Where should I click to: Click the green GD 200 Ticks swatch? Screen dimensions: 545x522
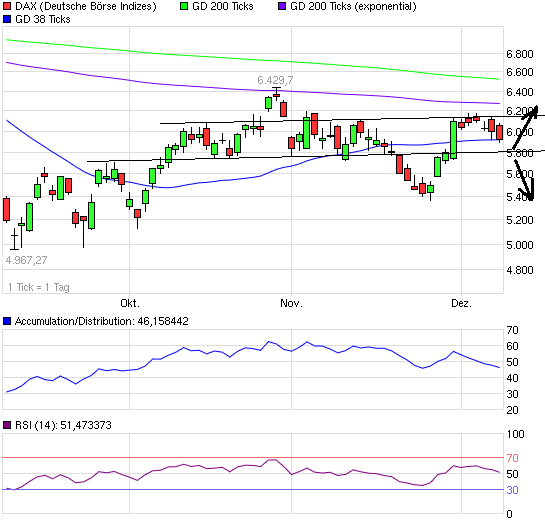click(x=184, y=6)
